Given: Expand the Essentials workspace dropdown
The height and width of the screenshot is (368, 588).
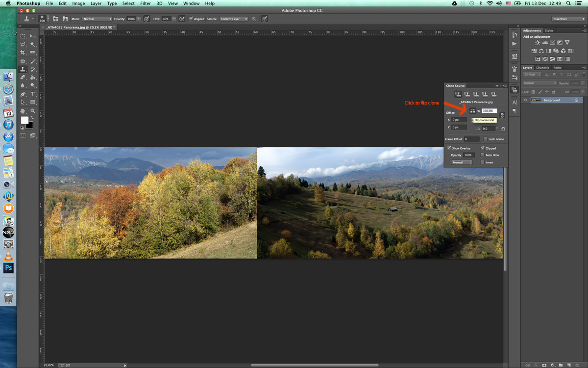Looking at the screenshot, I should tap(567, 19).
